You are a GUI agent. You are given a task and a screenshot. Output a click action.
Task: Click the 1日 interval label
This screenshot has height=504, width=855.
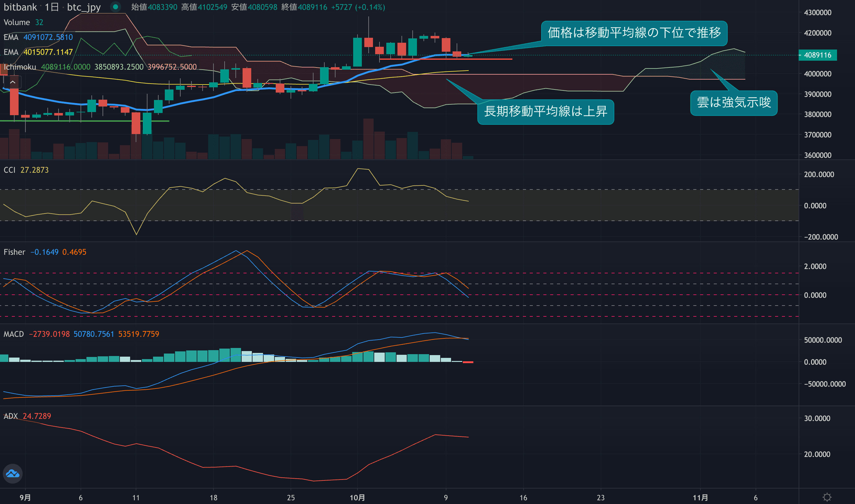[x=52, y=7]
